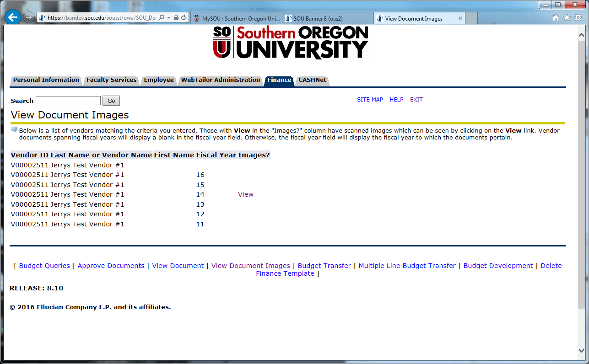Click the blank new tab button
This screenshot has height=364, width=589.
click(x=472, y=19)
